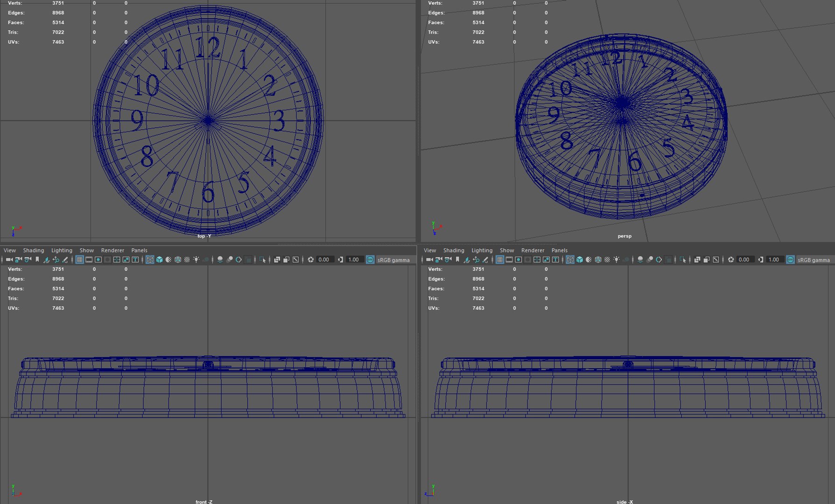The height and width of the screenshot is (504, 835).
Task: Click Select Camera icon in side panel
Action: point(429,260)
